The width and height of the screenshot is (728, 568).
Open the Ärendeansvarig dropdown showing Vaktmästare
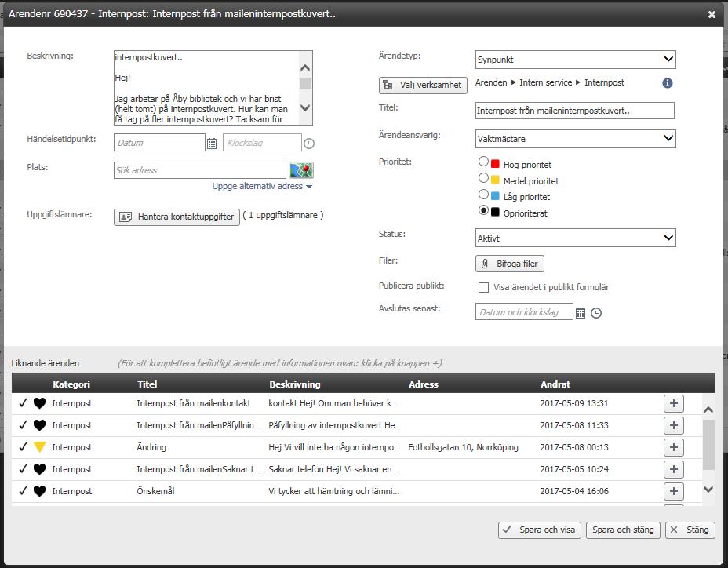click(x=575, y=139)
